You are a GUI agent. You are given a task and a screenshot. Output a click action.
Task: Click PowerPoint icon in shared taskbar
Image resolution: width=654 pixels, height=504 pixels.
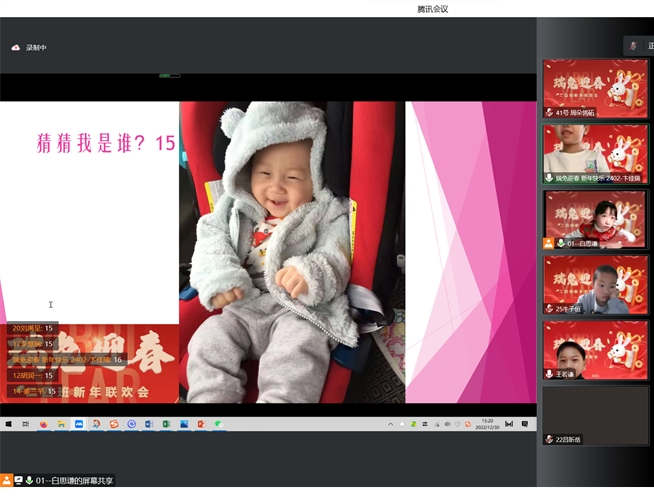pos(201,424)
